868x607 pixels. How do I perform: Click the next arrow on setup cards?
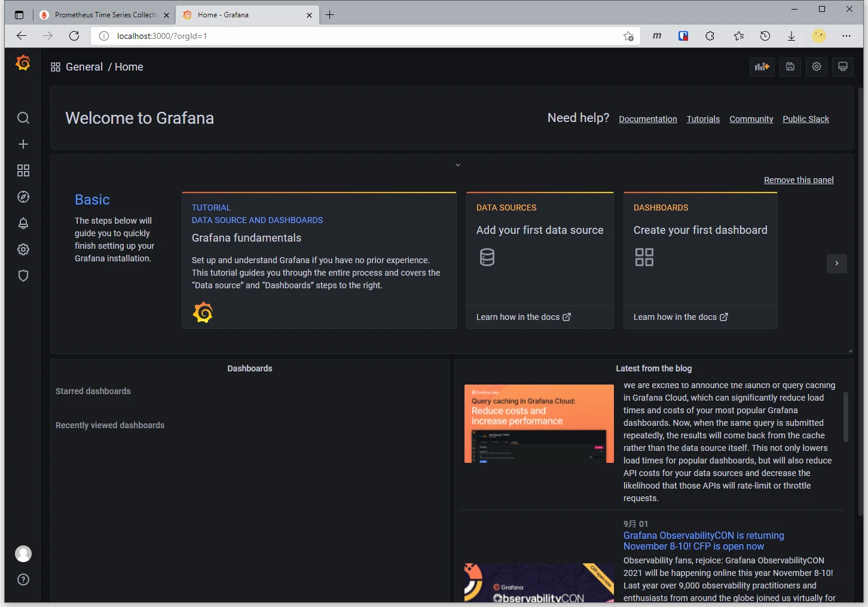point(836,263)
